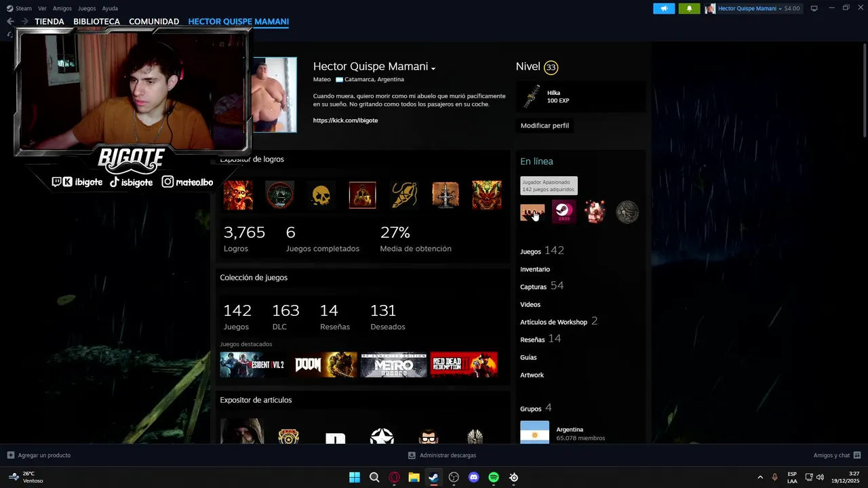Open account menu Hector Quispe Mamani $4.00
Screen dimensions: 868x488
pyautogui.click(x=753, y=8)
